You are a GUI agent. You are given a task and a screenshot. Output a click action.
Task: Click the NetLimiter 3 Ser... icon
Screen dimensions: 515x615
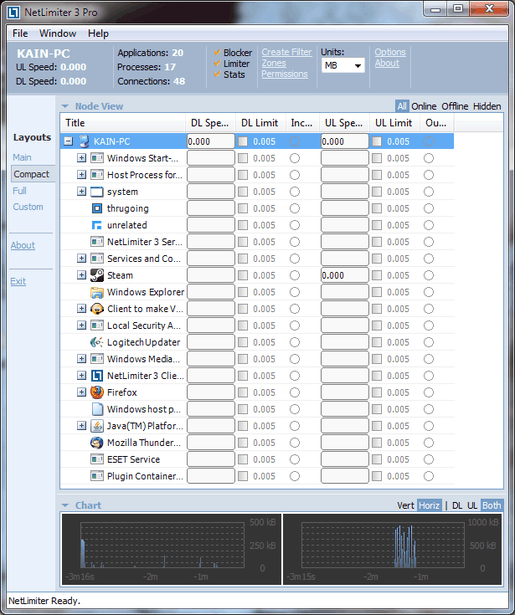[97, 242]
